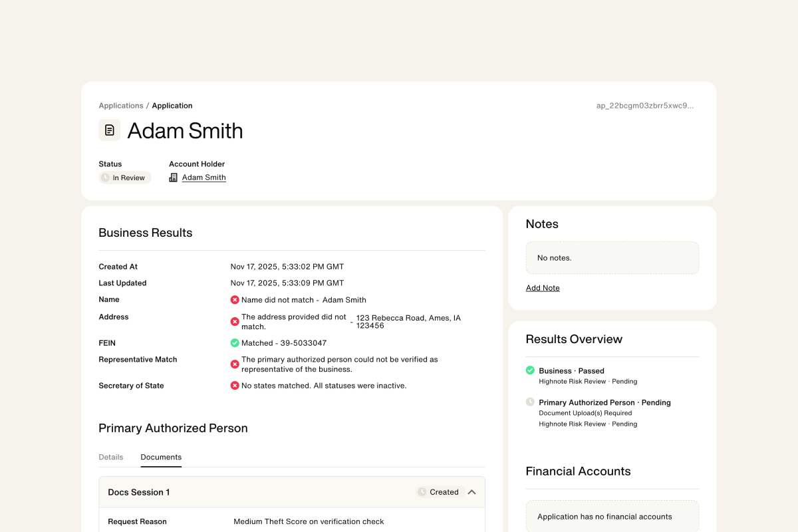Viewport: 798px width, 532px height.
Task: Click red X icon for Representative Match
Action: coord(235,364)
